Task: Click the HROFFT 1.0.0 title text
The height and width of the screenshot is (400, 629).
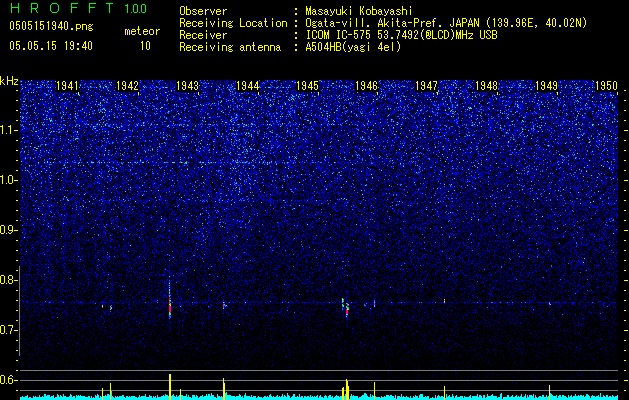Action: coord(78,8)
